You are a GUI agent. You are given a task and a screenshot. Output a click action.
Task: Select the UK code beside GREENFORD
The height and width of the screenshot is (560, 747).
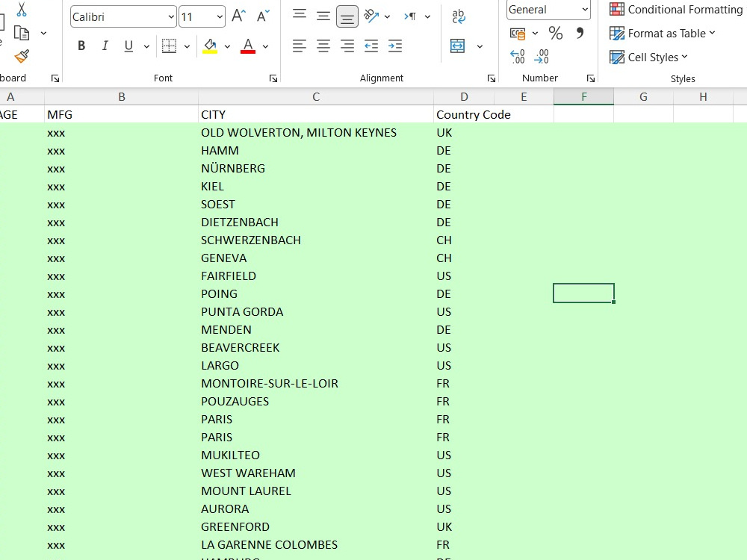464,526
